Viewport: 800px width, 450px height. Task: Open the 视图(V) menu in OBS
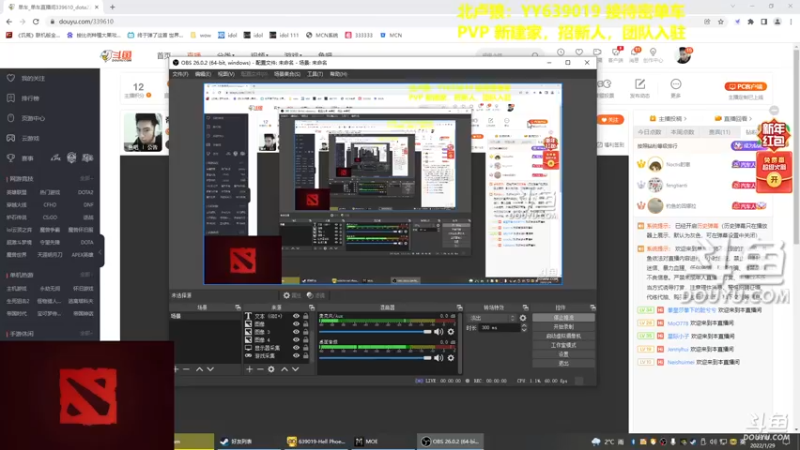[226, 74]
